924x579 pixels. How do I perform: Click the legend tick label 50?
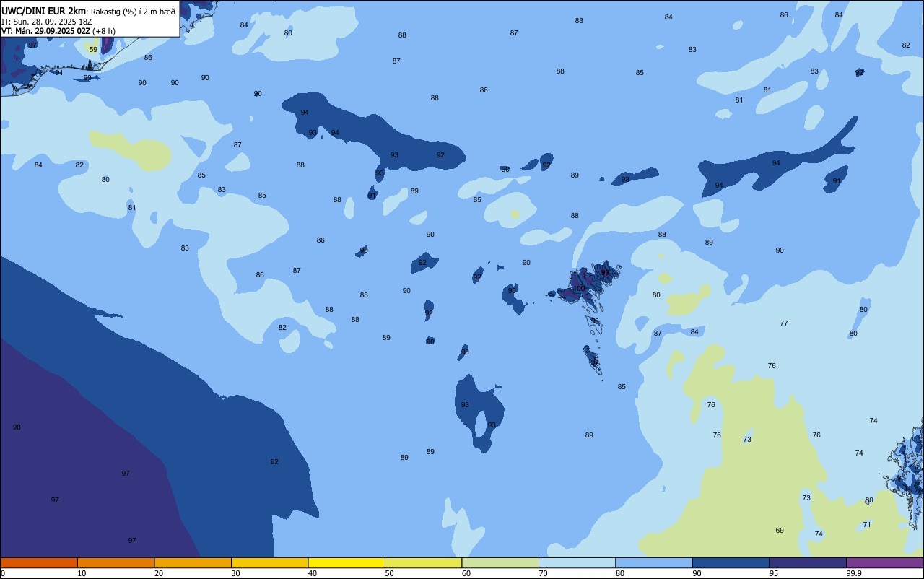[x=389, y=573]
